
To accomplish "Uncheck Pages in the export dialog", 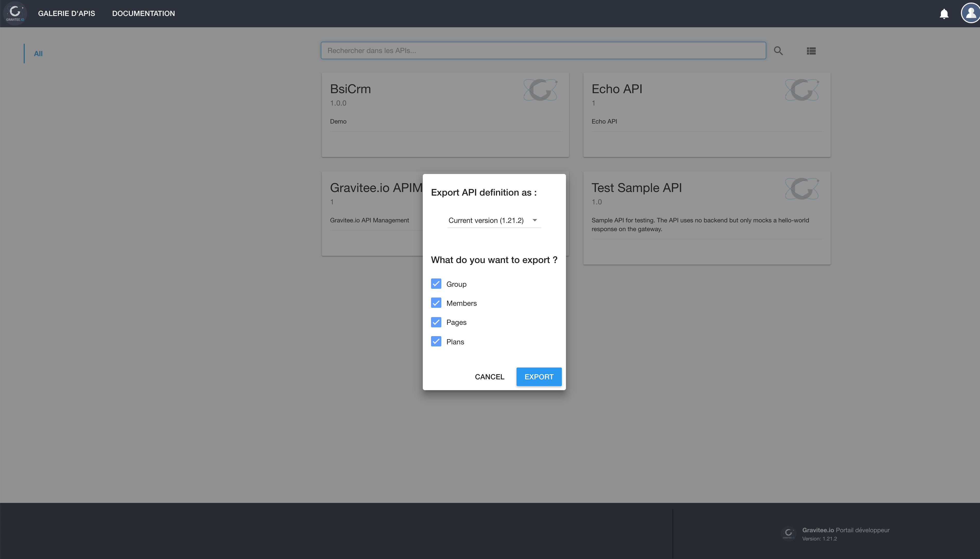I will 436,322.
